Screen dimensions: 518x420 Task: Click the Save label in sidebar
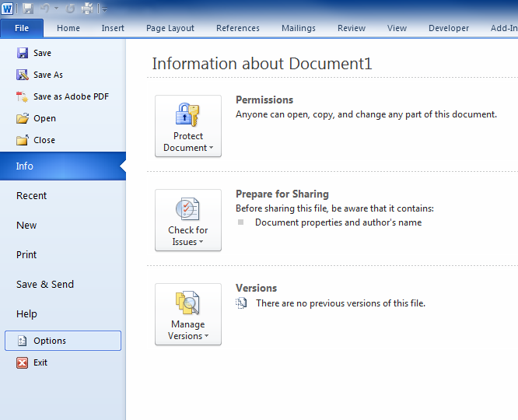(42, 53)
